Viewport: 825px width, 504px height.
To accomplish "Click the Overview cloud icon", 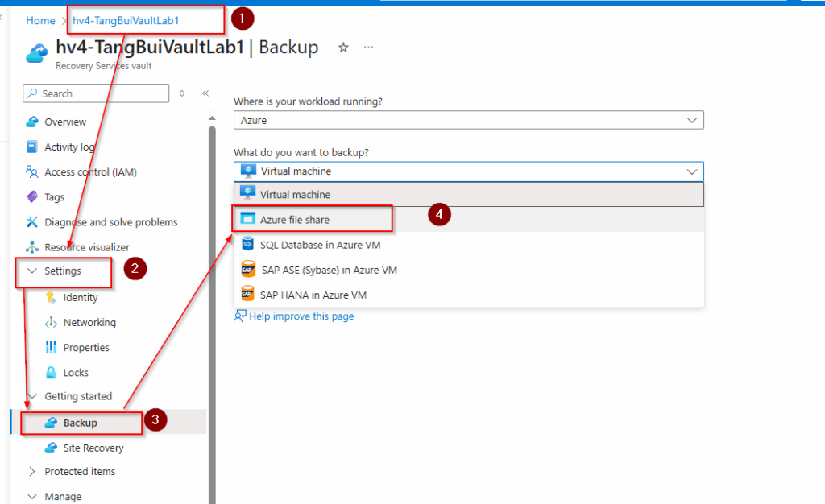I will click(x=32, y=122).
